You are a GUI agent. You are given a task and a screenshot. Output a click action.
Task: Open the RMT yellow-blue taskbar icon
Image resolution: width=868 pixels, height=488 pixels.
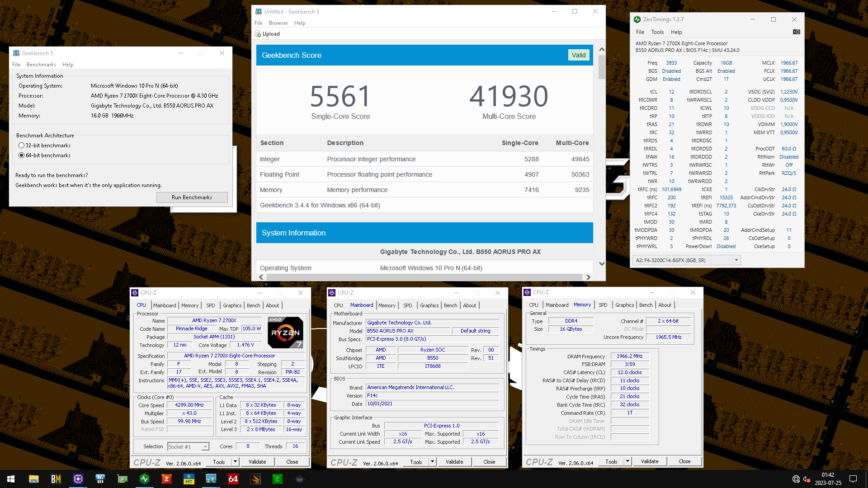coord(189,479)
